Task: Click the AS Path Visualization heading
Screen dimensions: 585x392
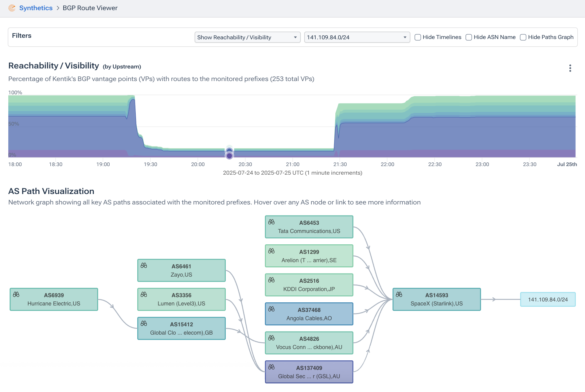Action: click(51, 191)
